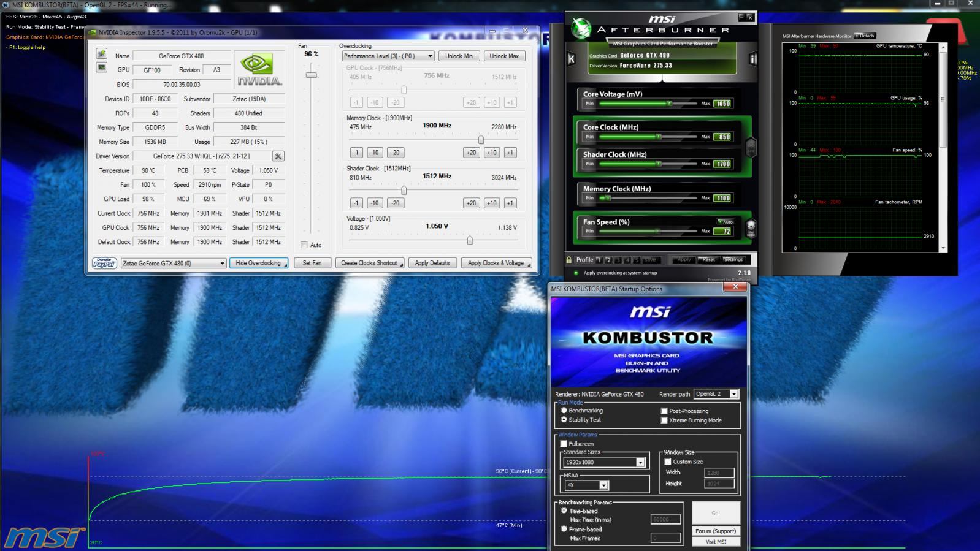Screen dimensions: 980x551
Task: Click Forum (Support) in Kombustor
Action: (716, 531)
